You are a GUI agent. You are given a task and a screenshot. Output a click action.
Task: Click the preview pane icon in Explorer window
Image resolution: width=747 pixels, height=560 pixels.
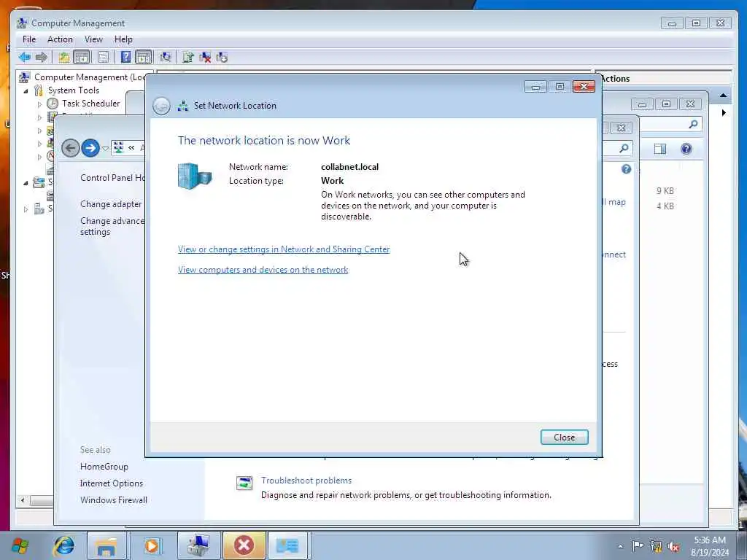coord(659,149)
